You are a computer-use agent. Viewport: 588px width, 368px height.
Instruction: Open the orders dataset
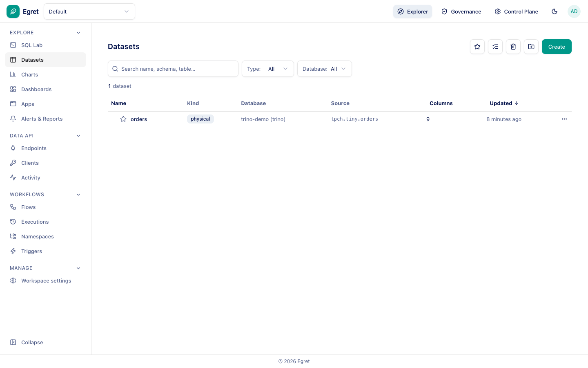click(139, 119)
